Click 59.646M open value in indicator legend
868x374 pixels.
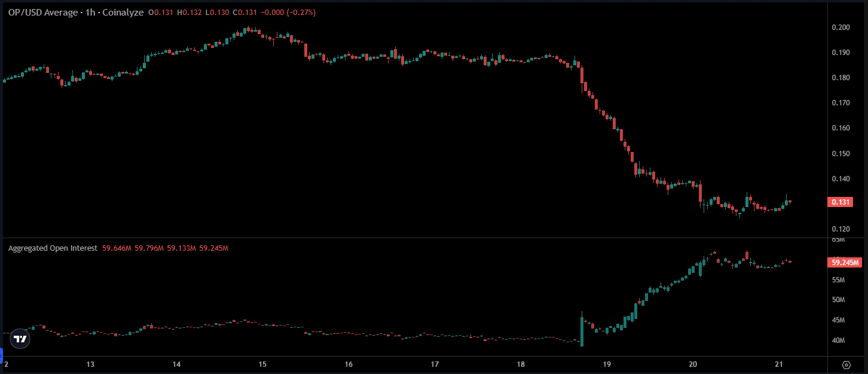(117, 248)
